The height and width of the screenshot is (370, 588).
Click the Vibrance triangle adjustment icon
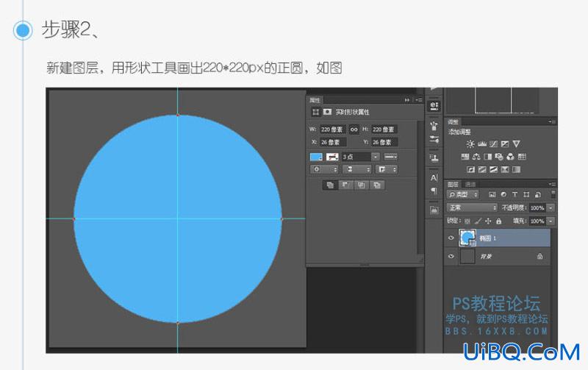pyautogui.click(x=517, y=143)
